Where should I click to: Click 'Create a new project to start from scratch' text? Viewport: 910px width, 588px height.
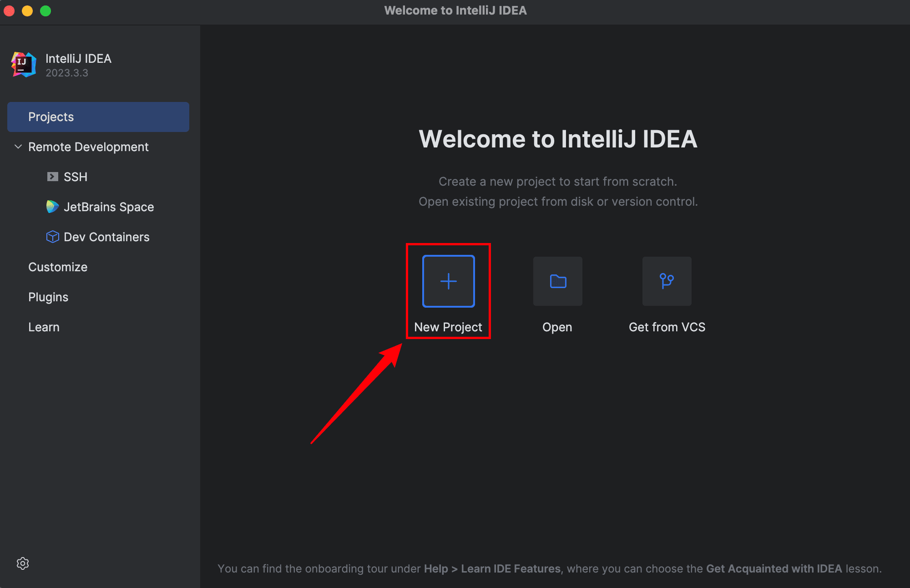point(558,182)
